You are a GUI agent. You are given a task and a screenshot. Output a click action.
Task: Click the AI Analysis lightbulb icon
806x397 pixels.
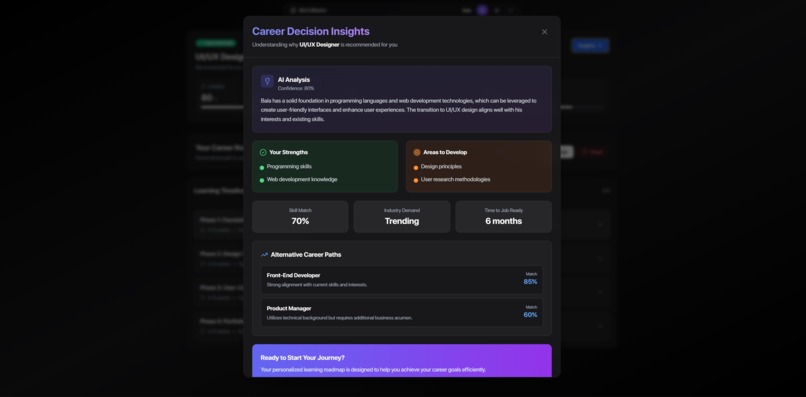[x=267, y=81]
